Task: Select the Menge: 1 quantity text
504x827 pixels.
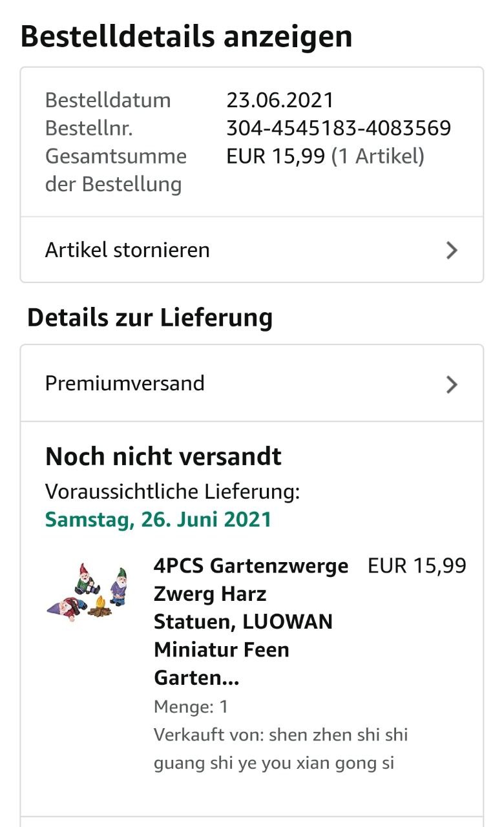Action: click(191, 707)
